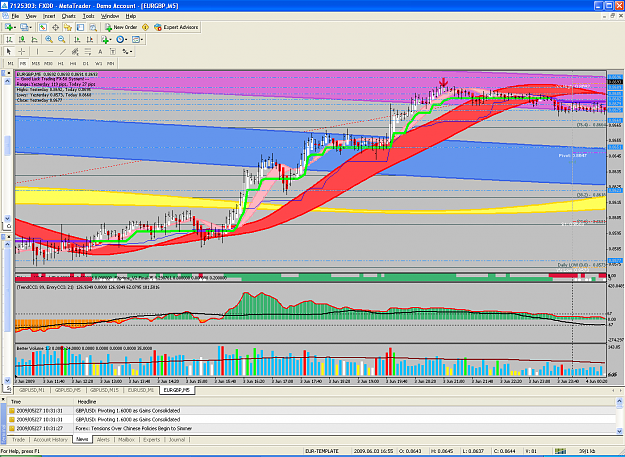Close the Terminal panel with its X
Image resolution: width=625 pixels, height=457 pixels.
3,399
